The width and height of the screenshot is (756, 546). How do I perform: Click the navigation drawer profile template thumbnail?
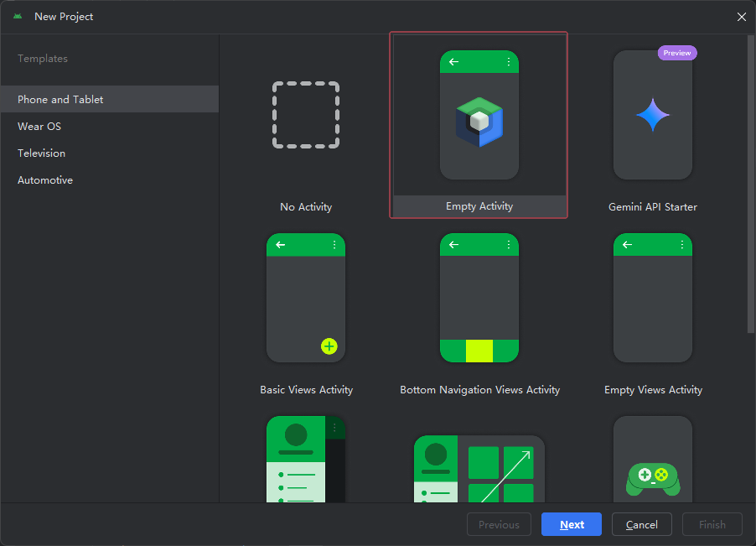305,461
